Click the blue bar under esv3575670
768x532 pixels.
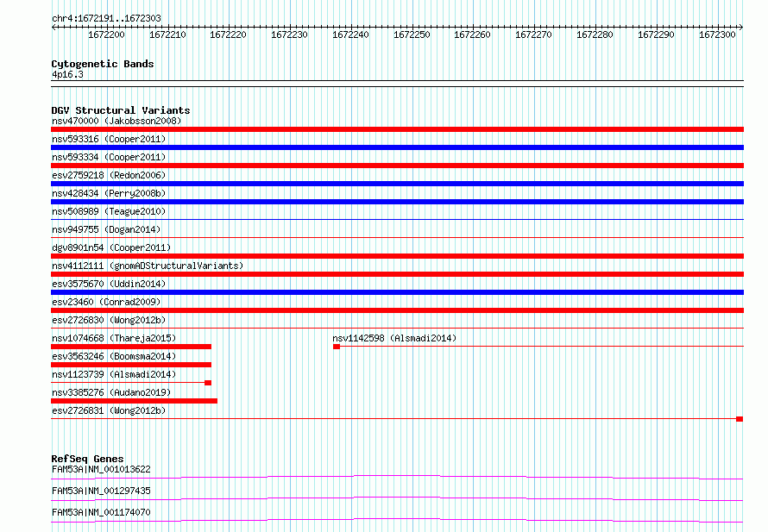coord(397,292)
